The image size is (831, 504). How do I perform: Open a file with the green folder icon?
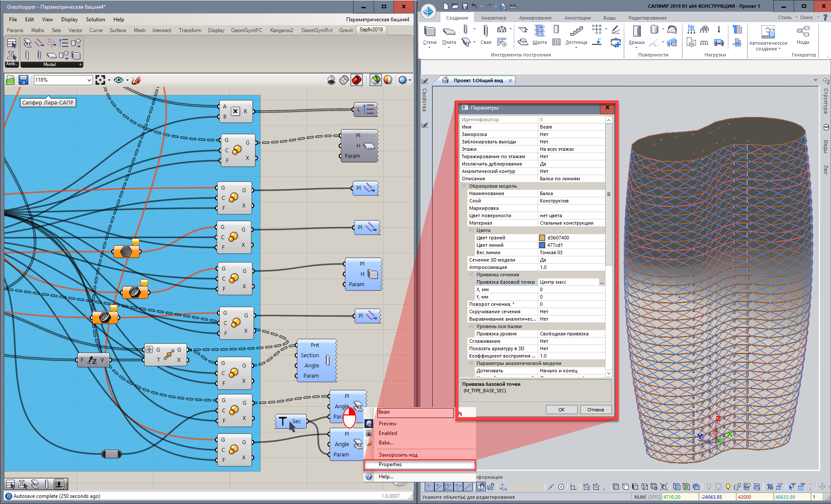[x=10, y=80]
